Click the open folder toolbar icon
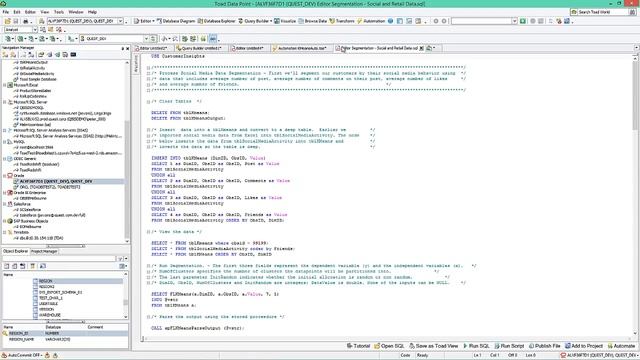Viewport: 640px width, 360px height. 7,21
